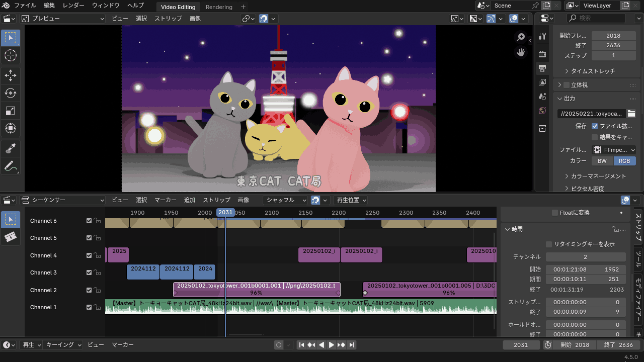Click the zoom magnifier icon in preview
Viewport: 644px width, 362px height.
(521, 38)
